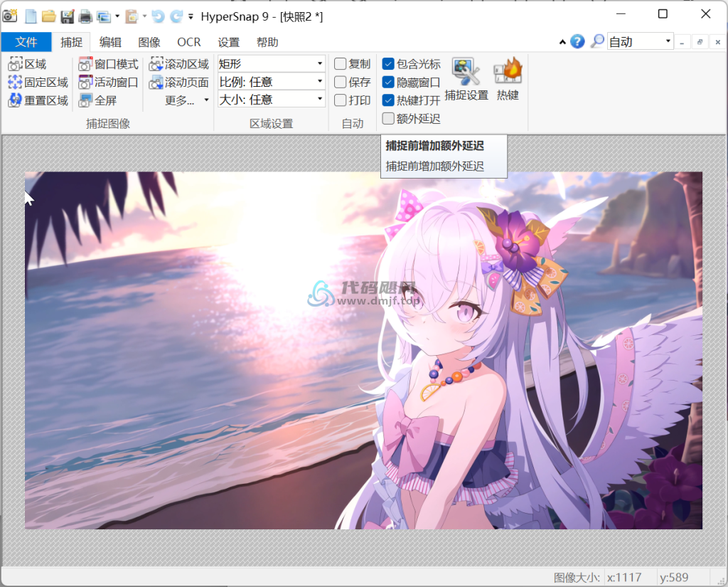Check the 额外延迟 extra delay option
This screenshot has height=587, width=728.
[388, 119]
